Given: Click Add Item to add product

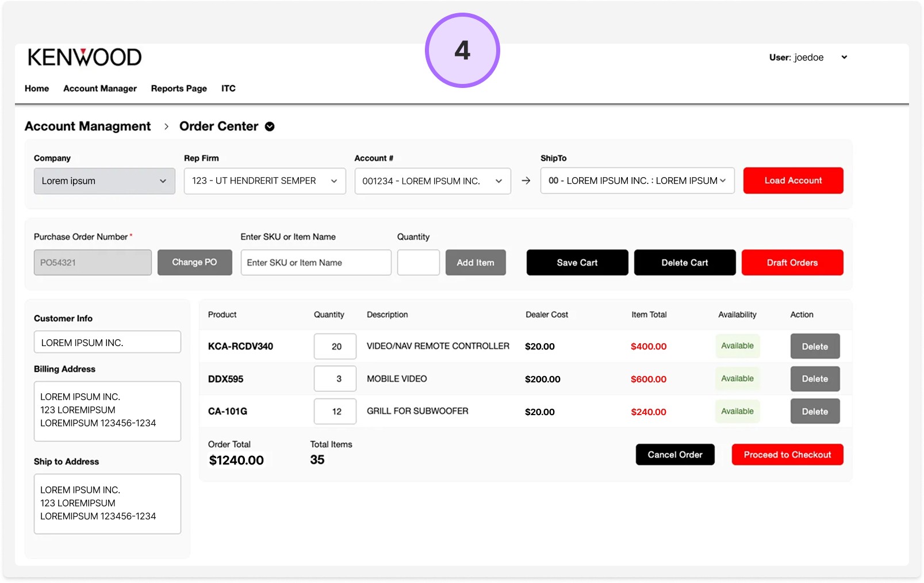Looking at the screenshot, I should pos(475,262).
